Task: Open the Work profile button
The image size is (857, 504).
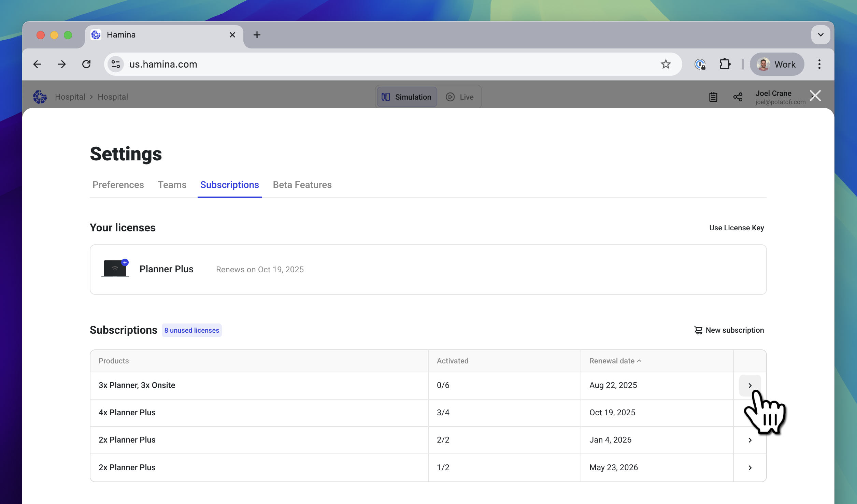Action: pos(777,64)
